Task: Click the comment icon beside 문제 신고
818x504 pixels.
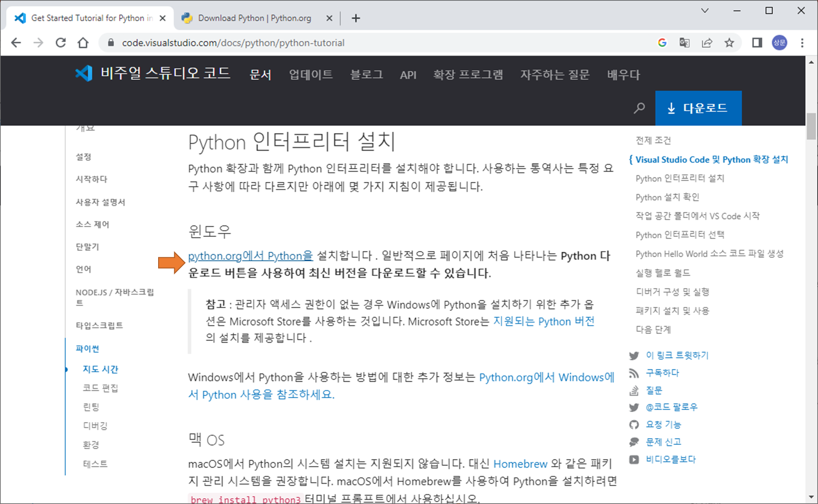Action: coord(634,442)
